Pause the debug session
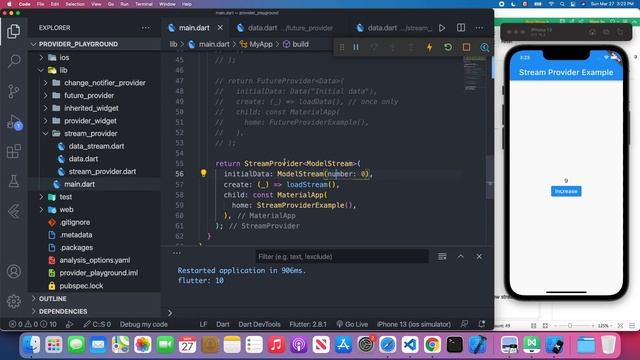The width and height of the screenshot is (640, 360). pyautogui.click(x=356, y=47)
